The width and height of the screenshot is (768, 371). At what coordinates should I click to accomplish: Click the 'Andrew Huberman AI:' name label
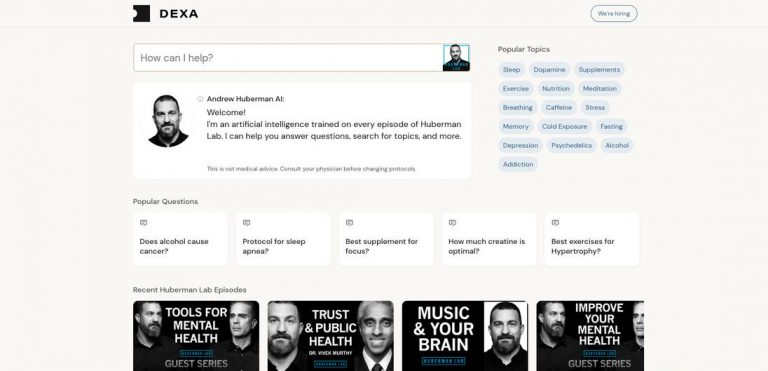click(245, 99)
